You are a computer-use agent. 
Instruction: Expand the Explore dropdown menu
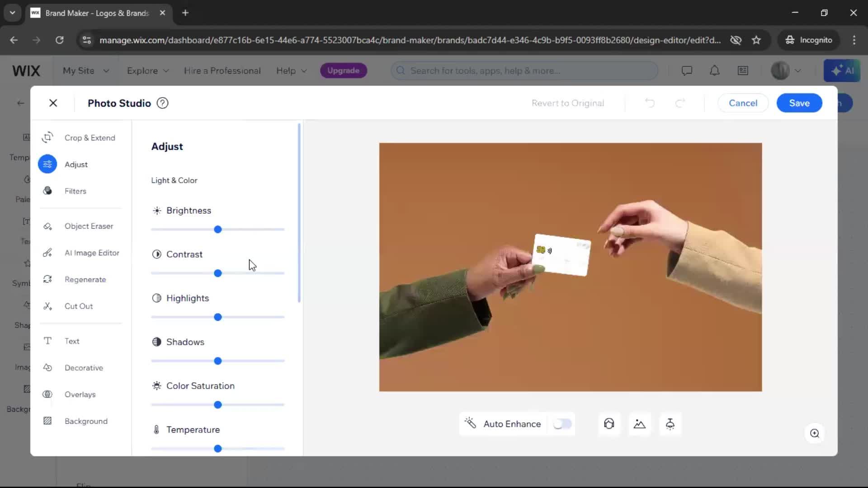pos(148,70)
